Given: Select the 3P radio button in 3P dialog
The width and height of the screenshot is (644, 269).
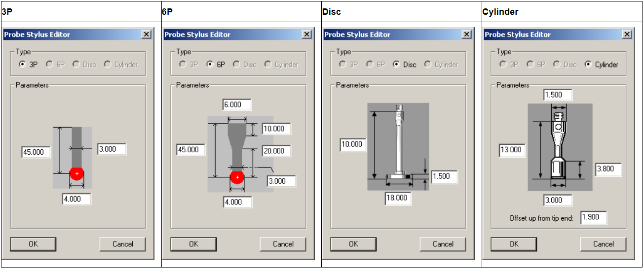Looking at the screenshot, I should (22, 65).
